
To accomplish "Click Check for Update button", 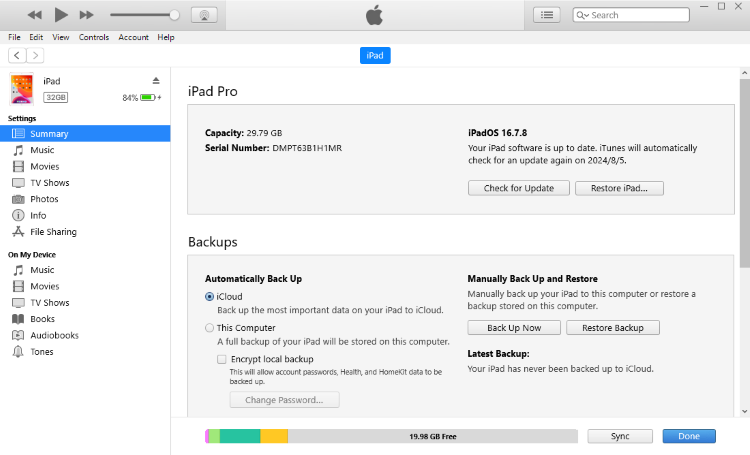I will [x=518, y=188].
